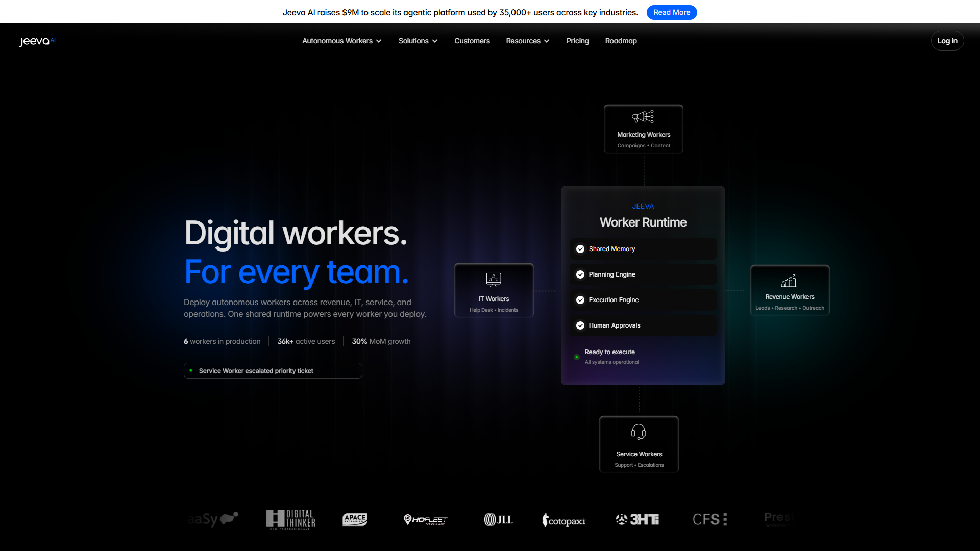Click the Log in button

point(947,41)
